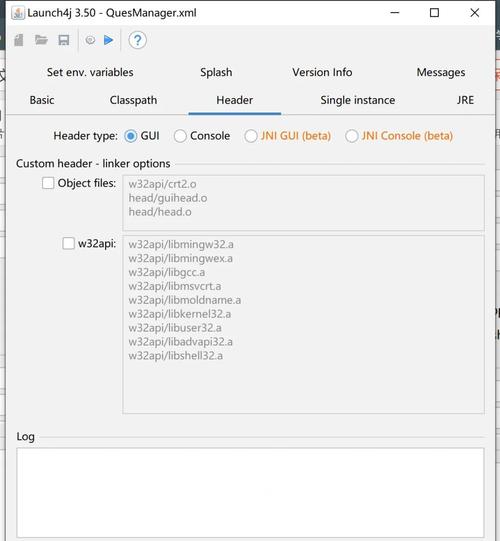Save configuration using the floppy disk icon
This screenshot has width=500, height=541.
63,40
